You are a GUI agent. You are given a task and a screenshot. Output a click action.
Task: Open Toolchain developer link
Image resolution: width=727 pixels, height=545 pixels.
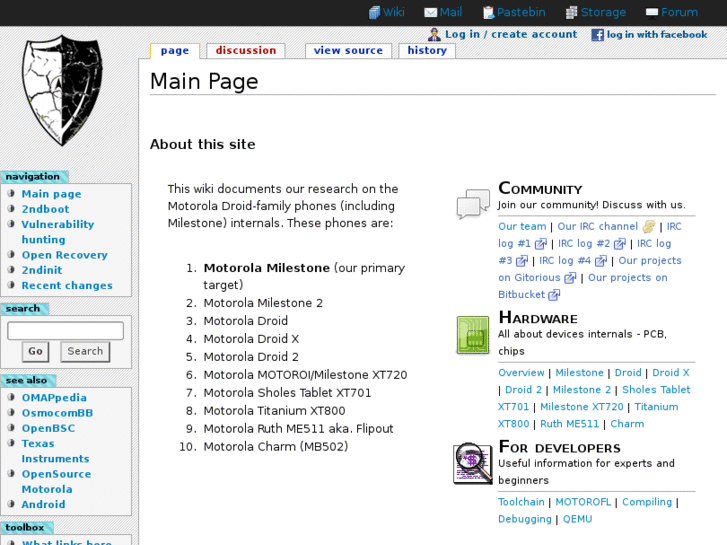tap(521, 502)
